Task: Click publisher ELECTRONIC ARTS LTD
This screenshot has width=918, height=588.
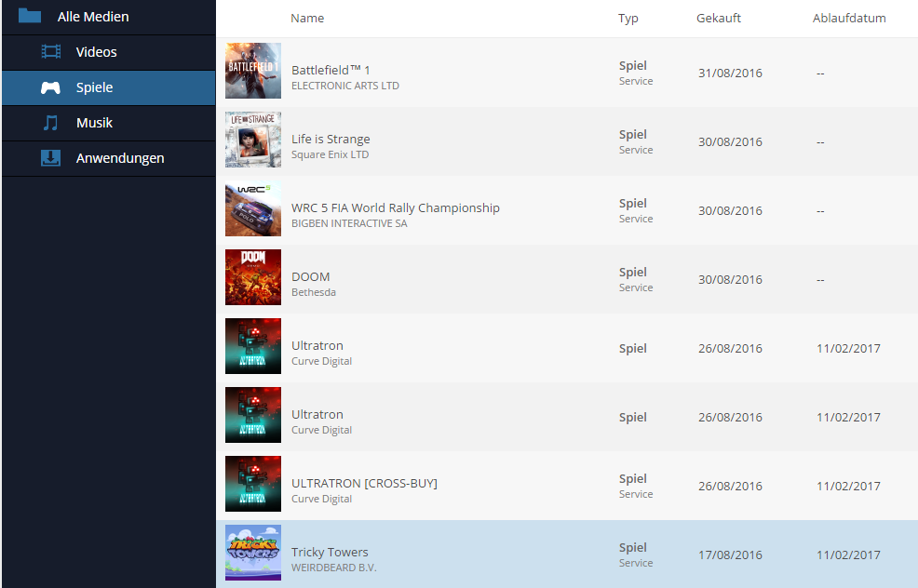Action: pos(345,86)
